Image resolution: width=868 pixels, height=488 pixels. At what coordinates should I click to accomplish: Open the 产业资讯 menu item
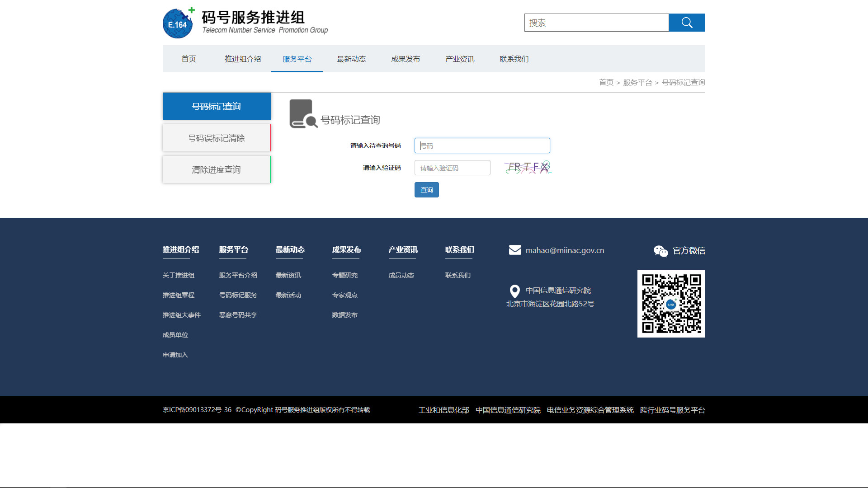460,59
